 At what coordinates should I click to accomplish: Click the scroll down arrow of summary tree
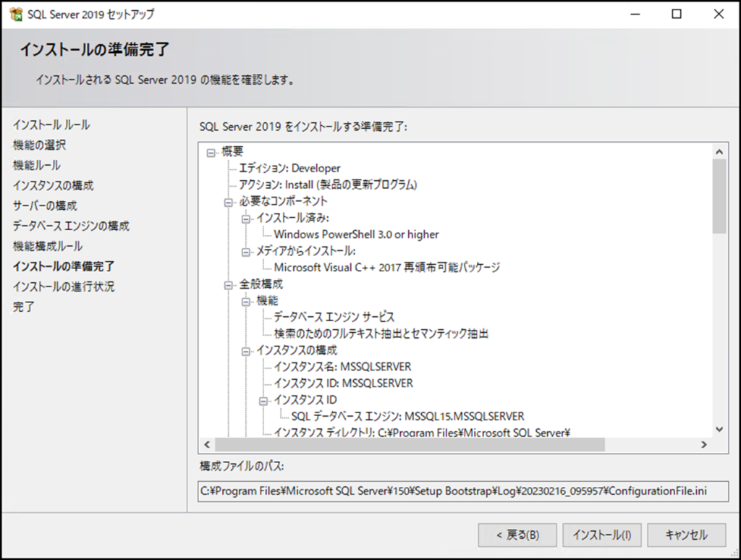[719, 430]
